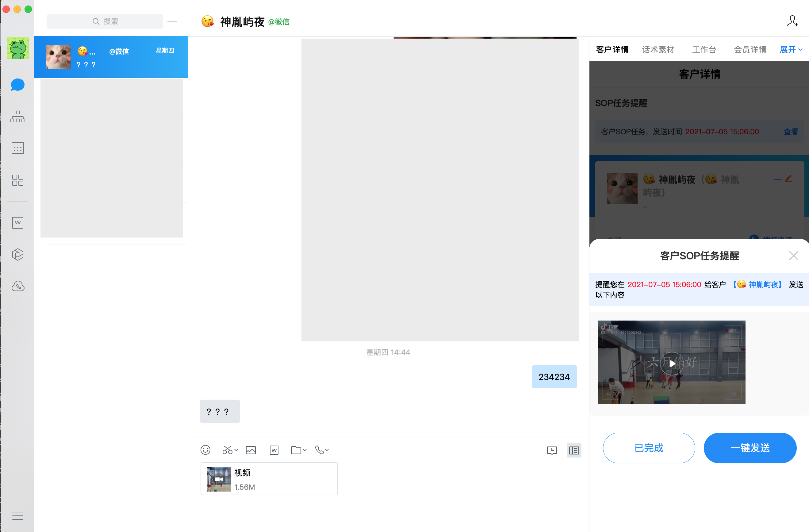Open the W documents icon in sidebar

[18, 222]
